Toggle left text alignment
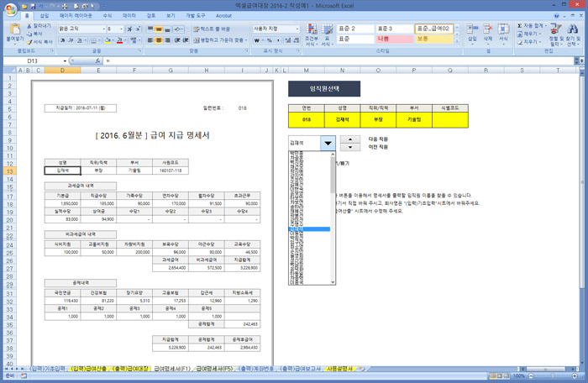 [x=150, y=40]
